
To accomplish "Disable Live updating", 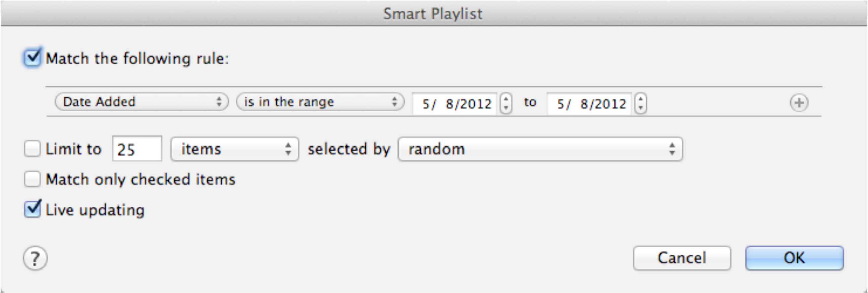I will click(32, 210).
